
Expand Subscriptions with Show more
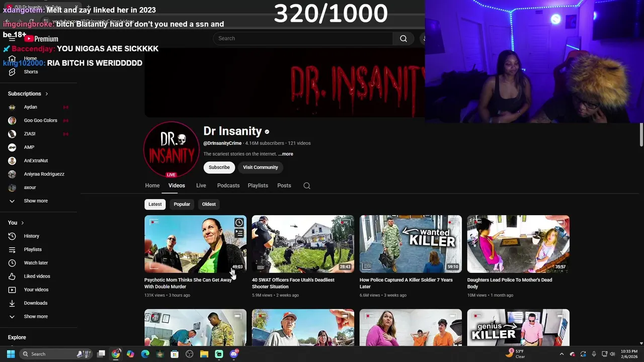point(35,201)
